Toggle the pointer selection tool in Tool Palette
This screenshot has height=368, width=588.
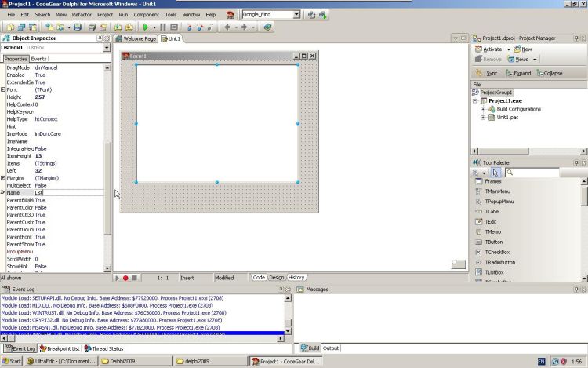(495, 173)
